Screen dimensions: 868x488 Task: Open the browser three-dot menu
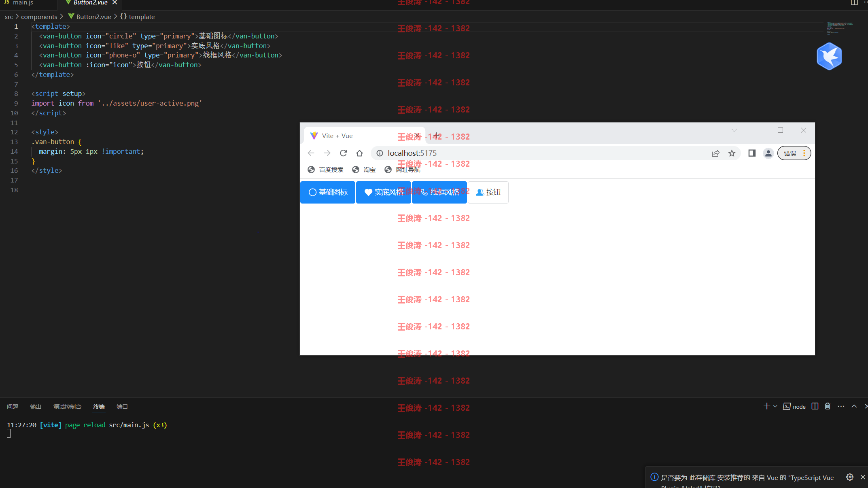[804, 153]
